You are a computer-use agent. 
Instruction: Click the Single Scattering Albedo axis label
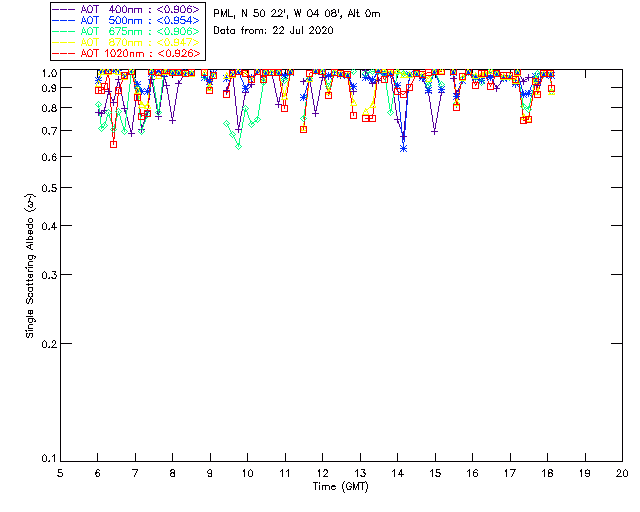coord(30,266)
